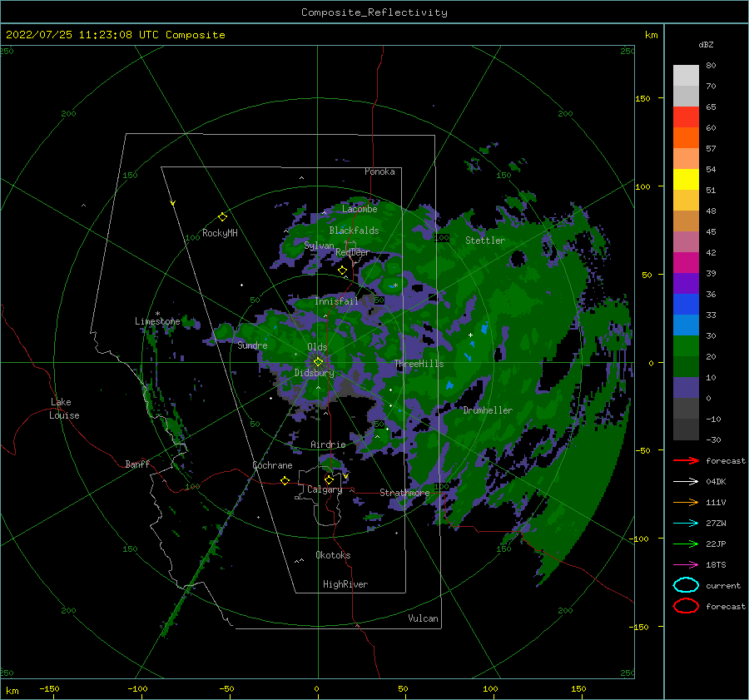Select the magenta 42 dBZ color band
The image size is (749, 700).
pyautogui.click(x=686, y=263)
